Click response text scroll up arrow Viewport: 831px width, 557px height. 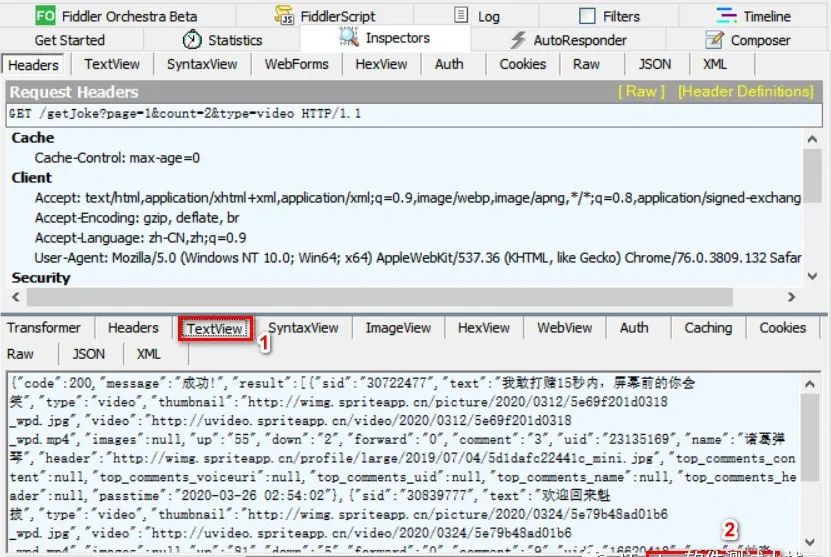[810, 384]
